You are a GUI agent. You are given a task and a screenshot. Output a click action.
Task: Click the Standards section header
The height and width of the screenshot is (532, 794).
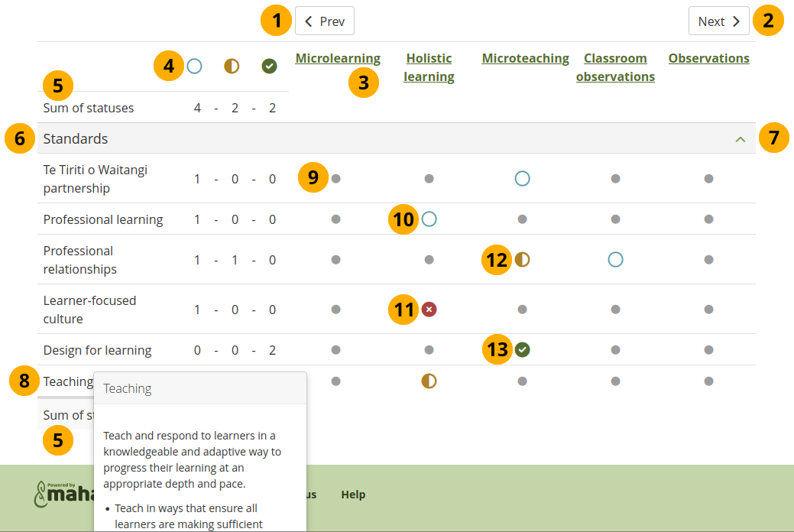[x=76, y=139]
